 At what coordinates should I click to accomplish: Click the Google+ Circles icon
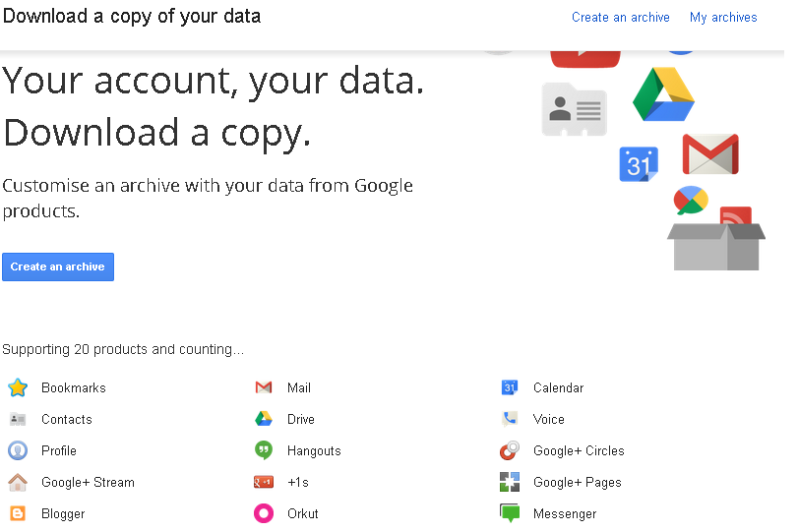[510, 451]
